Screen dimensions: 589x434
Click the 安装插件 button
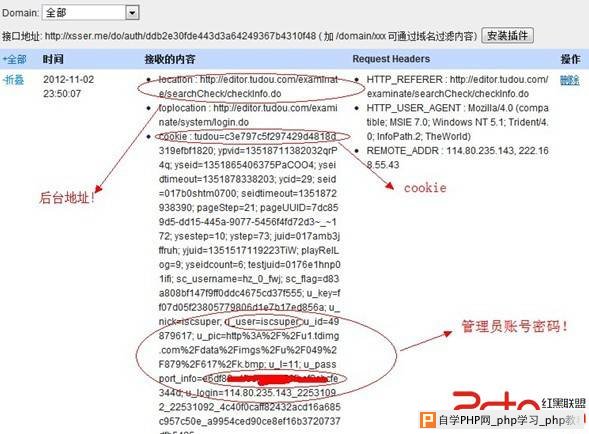(x=507, y=36)
